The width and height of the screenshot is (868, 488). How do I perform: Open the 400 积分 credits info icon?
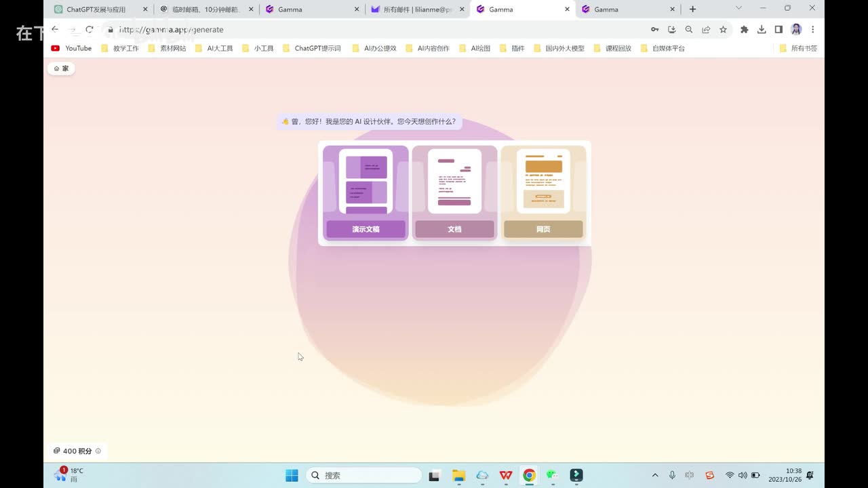98,451
